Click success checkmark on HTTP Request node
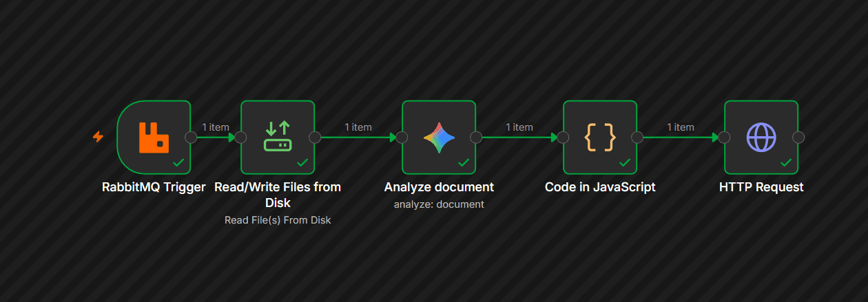The width and height of the screenshot is (868, 302). [x=786, y=162]
